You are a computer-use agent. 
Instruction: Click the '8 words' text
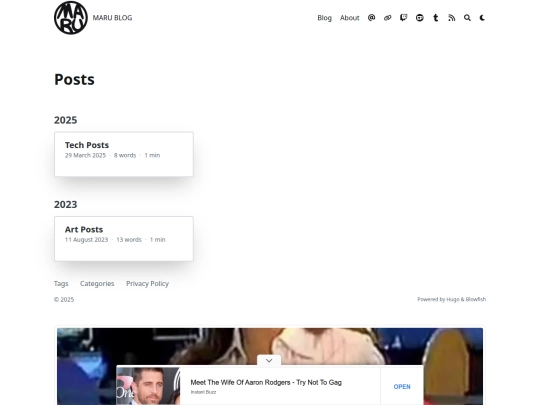(125, 155)
